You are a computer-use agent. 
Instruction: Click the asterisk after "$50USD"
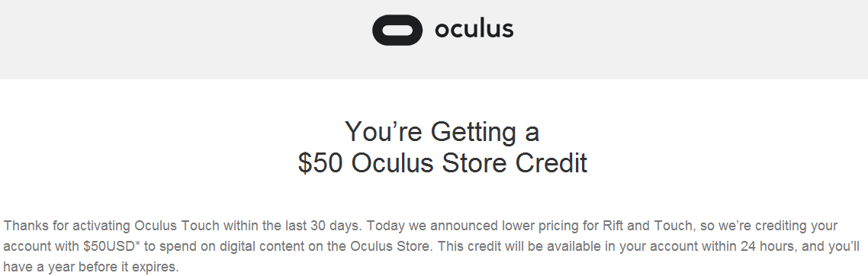pyautogui.click(x=138, y=244)
